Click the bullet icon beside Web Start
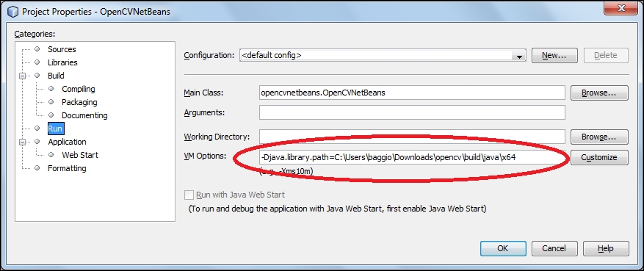 [51, 155]
